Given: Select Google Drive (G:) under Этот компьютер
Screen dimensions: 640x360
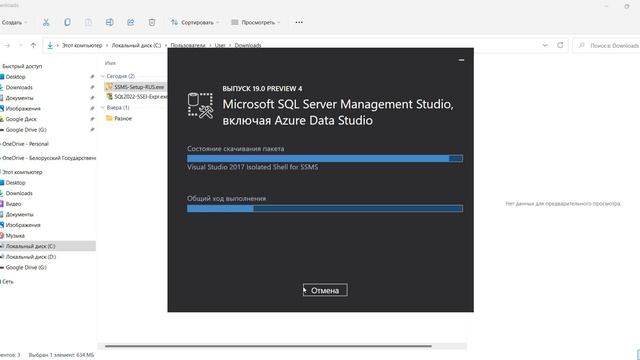Looking at the screenshot, I should 26,267.
